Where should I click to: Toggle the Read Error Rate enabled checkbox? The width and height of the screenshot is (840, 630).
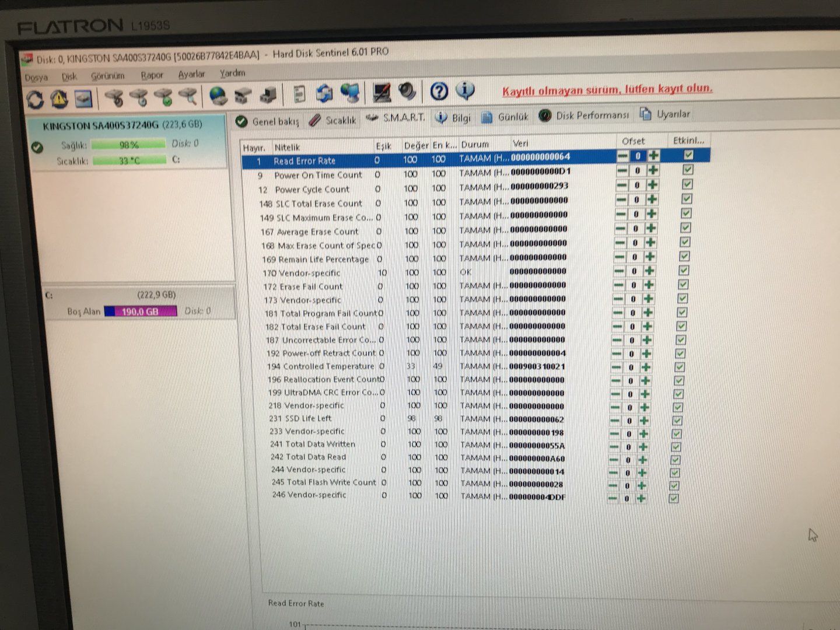[x=689, y=155]
